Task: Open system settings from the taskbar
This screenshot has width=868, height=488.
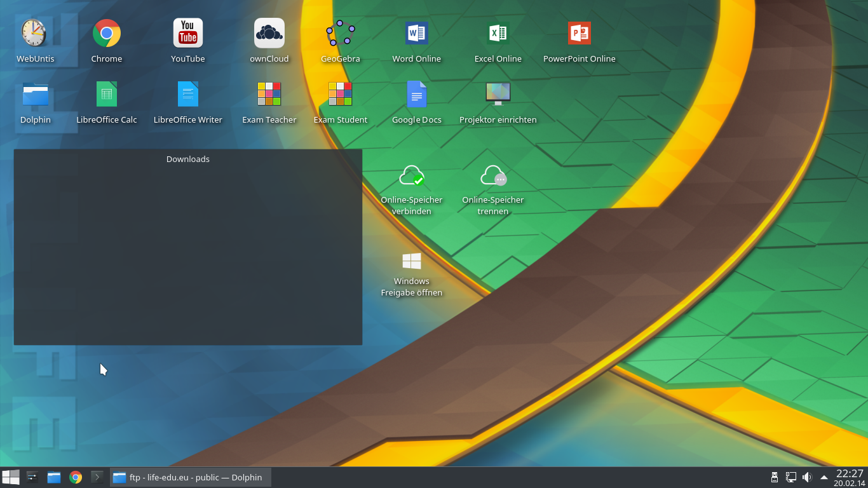Action: pos(32,477)
